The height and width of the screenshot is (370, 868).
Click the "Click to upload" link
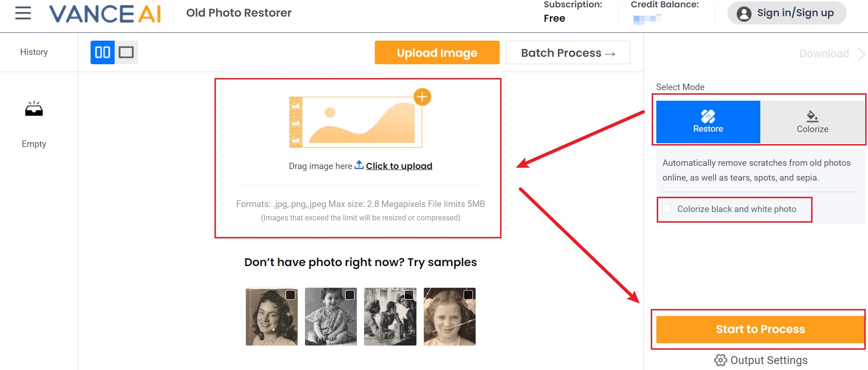399,166
